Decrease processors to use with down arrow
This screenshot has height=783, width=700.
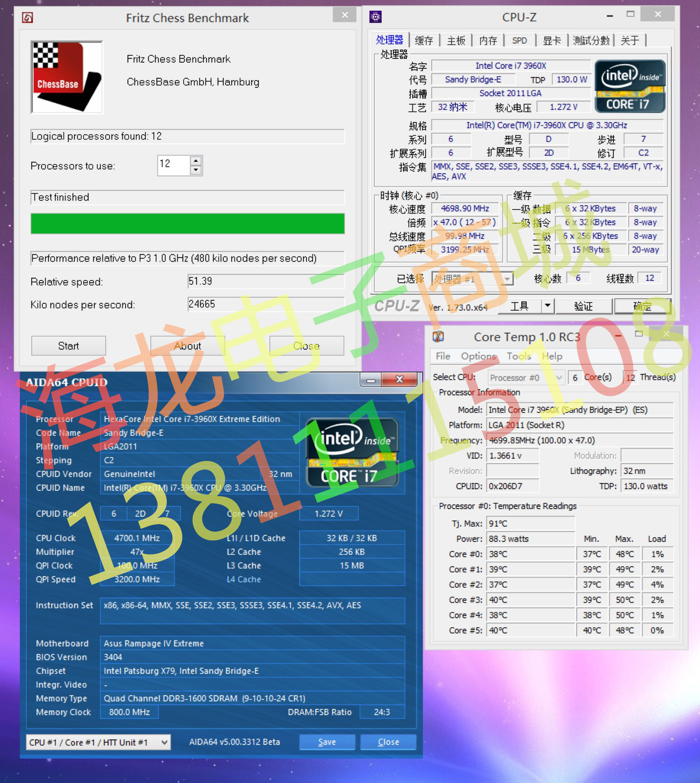196,170
